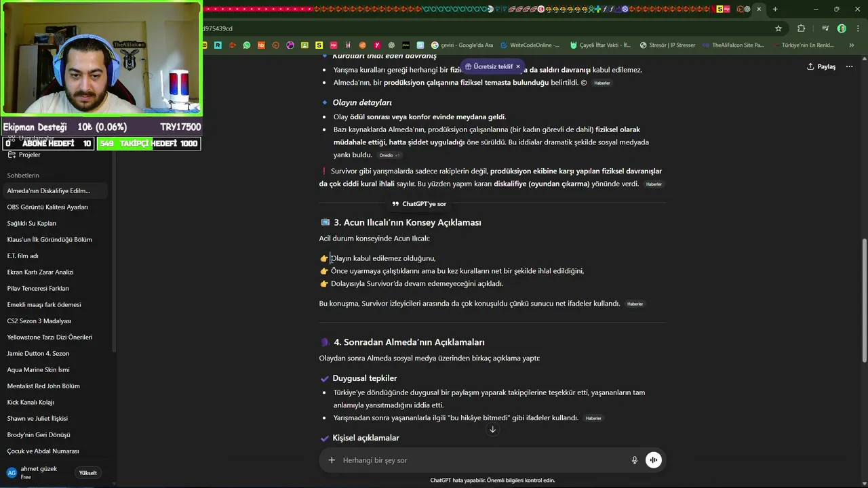Open the Brody'nin Geri Dönüşü chat
The width and height of the screenshot is (868, 488).
point(54,434)
